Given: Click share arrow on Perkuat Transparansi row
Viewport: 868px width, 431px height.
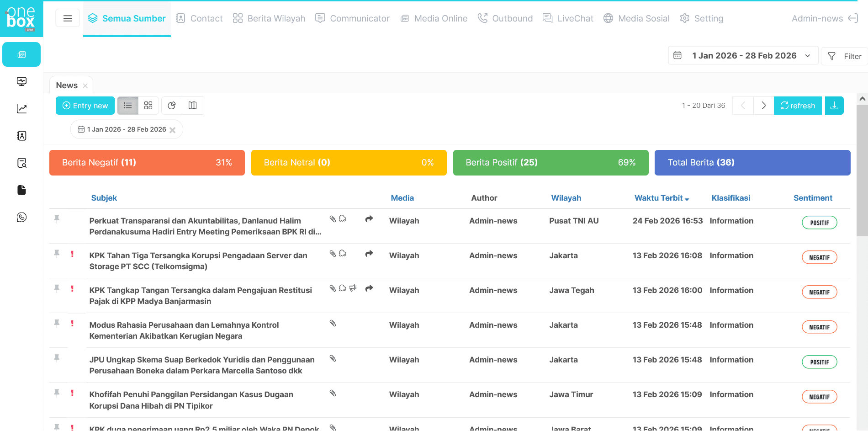Looking at the screenshot, I should point(369,219).
